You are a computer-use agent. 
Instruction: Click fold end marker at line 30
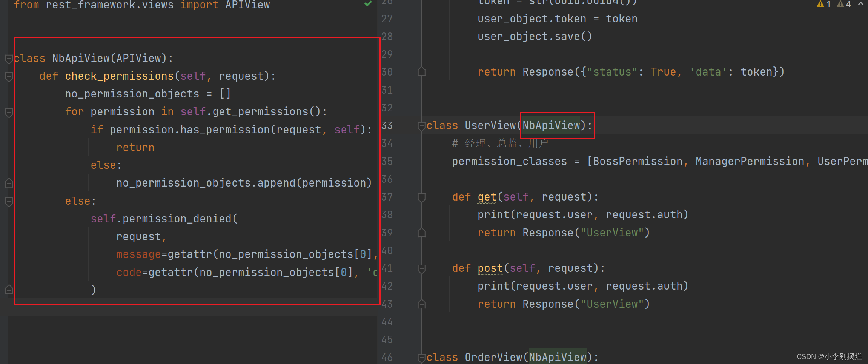[422, 72]
